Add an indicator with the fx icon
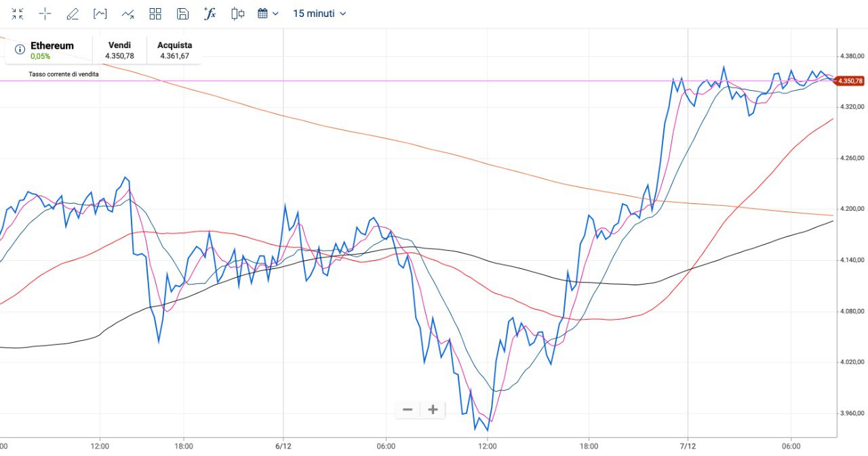868x456 pixels. click(210, 14)
